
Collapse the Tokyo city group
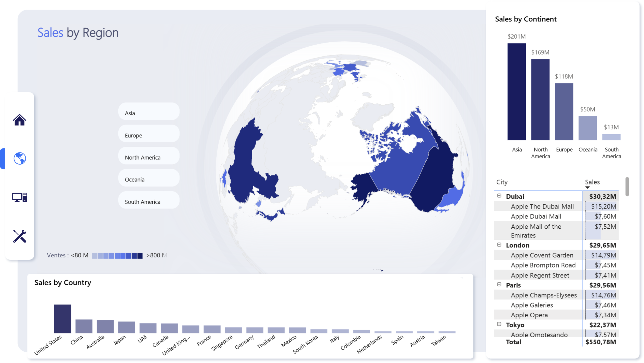tap(499, 324)
